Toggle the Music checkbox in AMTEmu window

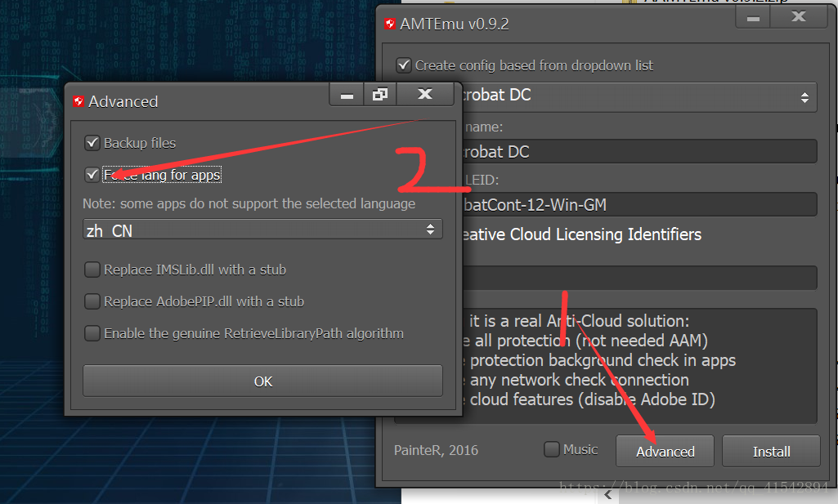coord(552,449)
